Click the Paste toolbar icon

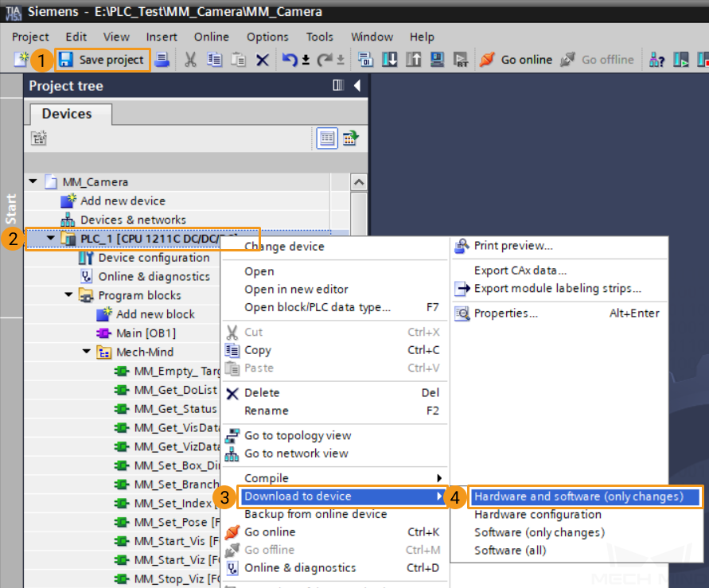tap(238, 60)
